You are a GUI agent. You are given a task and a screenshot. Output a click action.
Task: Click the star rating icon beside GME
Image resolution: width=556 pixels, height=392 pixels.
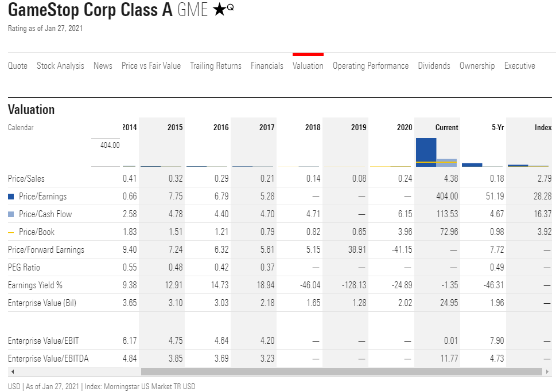[x=219, y=10]
